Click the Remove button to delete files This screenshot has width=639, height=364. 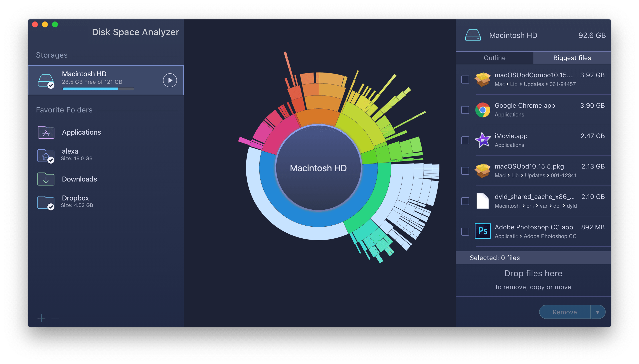[566, 312]
